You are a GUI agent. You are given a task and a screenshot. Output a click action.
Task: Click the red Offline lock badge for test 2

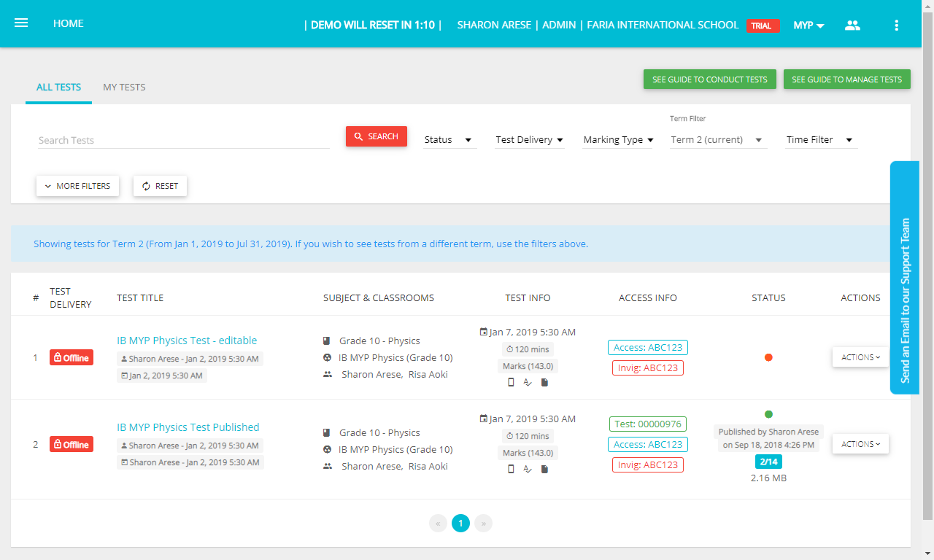pos(72,444)
